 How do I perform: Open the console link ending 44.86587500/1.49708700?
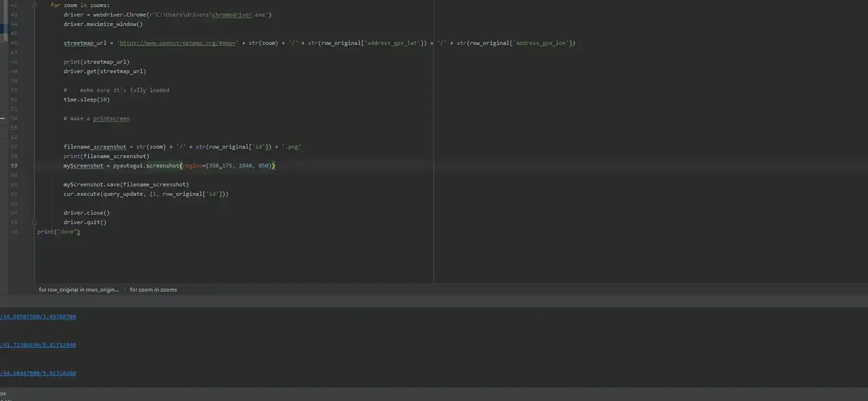point(38,317)
